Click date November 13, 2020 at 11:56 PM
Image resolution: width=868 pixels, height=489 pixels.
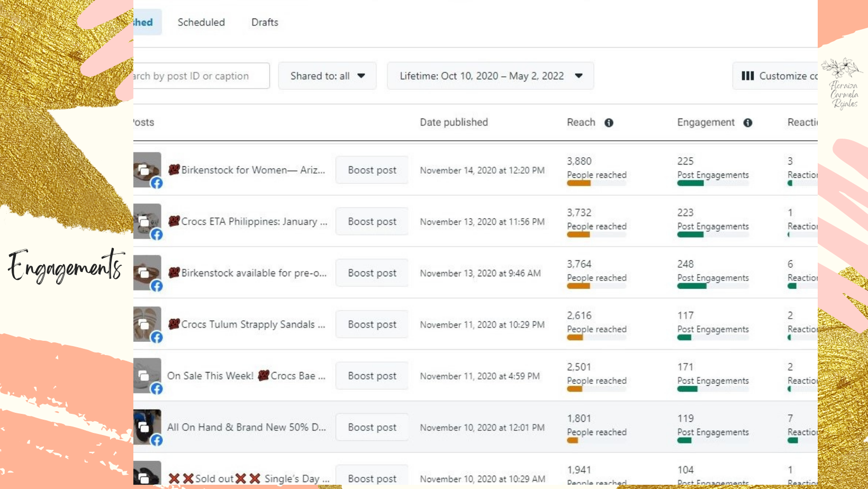coord(482,221)
